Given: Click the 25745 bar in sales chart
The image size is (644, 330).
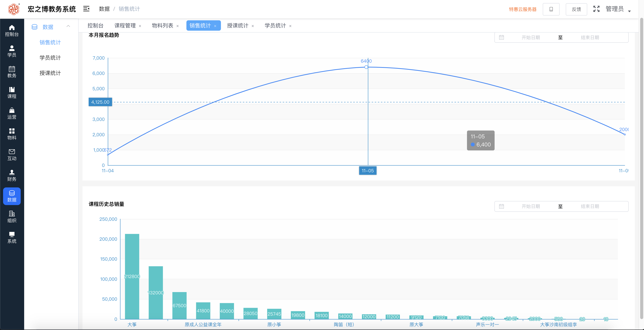Looking at the screenshot, I should [x=274, y=314].
